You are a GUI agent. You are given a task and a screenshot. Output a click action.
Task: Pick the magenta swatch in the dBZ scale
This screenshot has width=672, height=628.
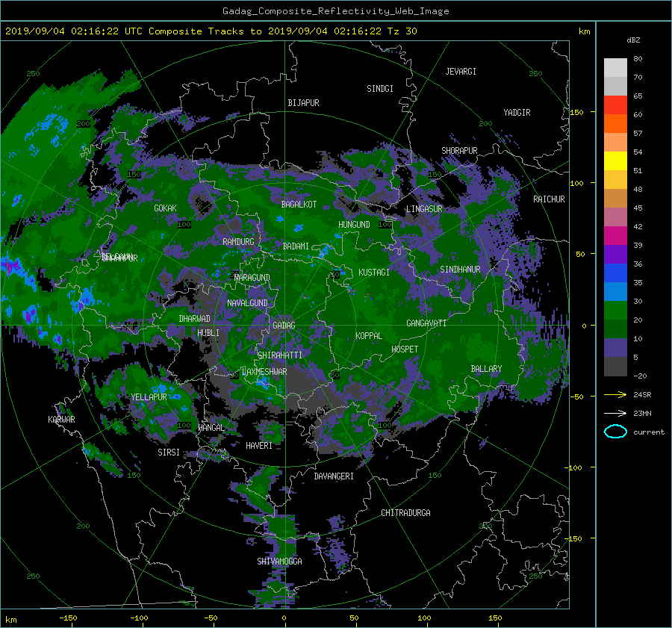615,235
